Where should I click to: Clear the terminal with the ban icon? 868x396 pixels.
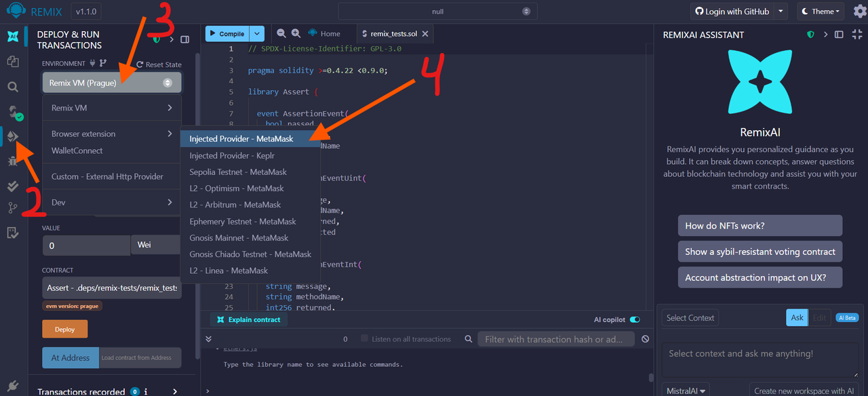(x=646, y=339)
